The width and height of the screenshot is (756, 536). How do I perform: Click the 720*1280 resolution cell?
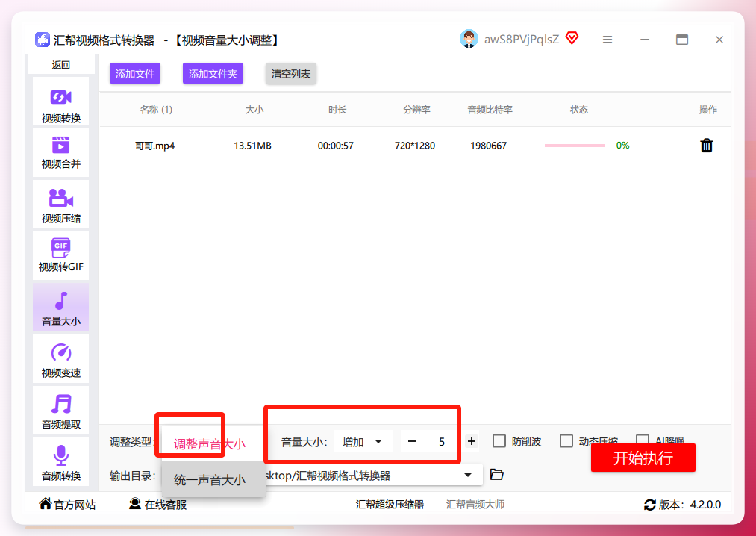click(x=415, y=146)
